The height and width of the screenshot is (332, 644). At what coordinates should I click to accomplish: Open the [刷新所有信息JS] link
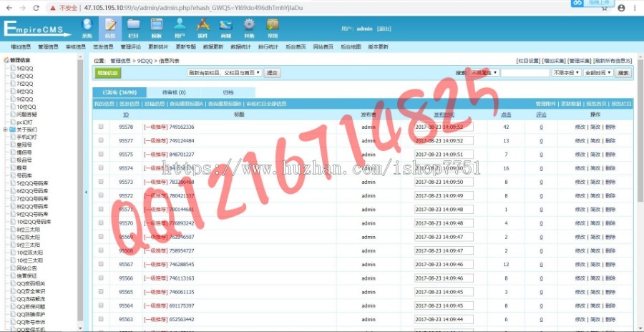click(613, 61)
